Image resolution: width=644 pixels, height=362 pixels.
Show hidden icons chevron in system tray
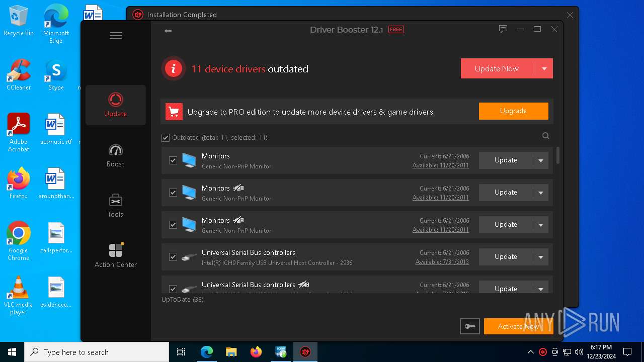coord(531,352)
